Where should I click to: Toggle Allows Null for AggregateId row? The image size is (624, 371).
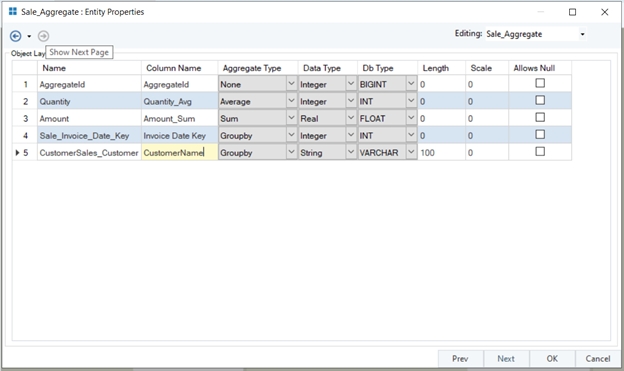click(540, 83)
